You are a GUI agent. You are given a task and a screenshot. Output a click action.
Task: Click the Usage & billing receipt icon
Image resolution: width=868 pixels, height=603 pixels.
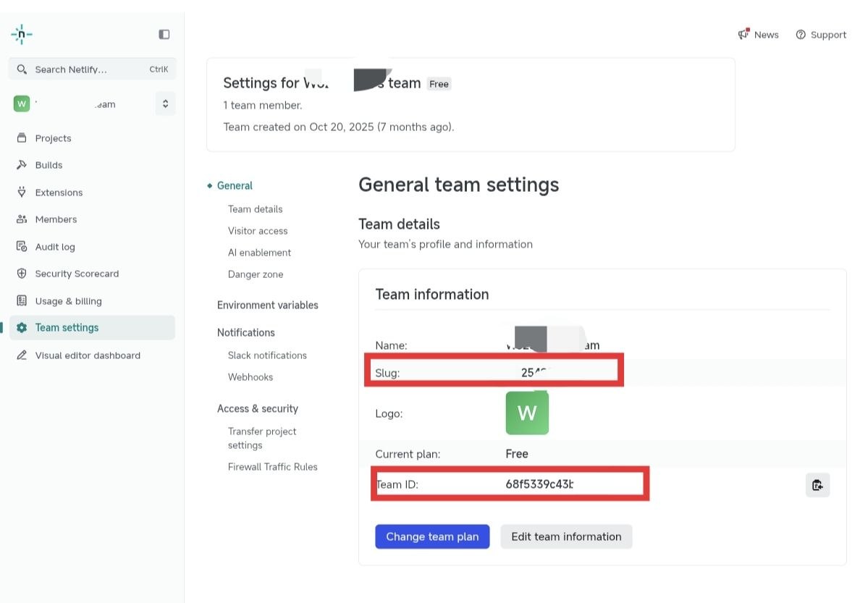22,300
